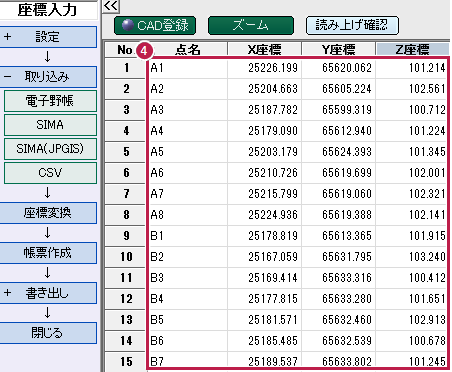Select the SIMA import option
452x372 pixels.
50,125
